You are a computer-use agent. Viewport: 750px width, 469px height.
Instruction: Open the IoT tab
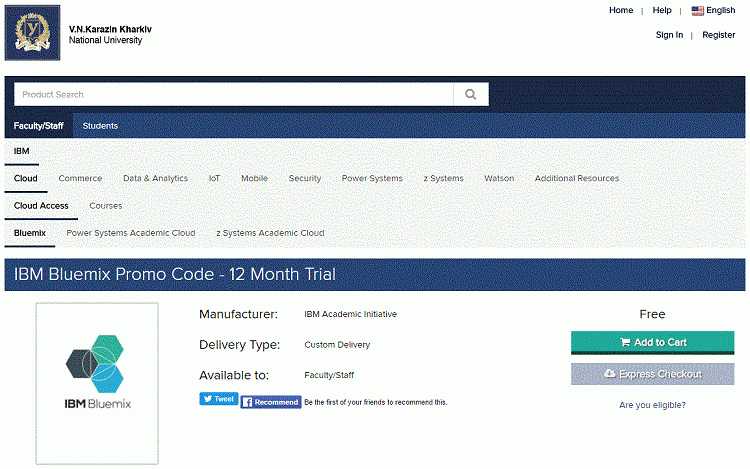[x=214, y=178]
